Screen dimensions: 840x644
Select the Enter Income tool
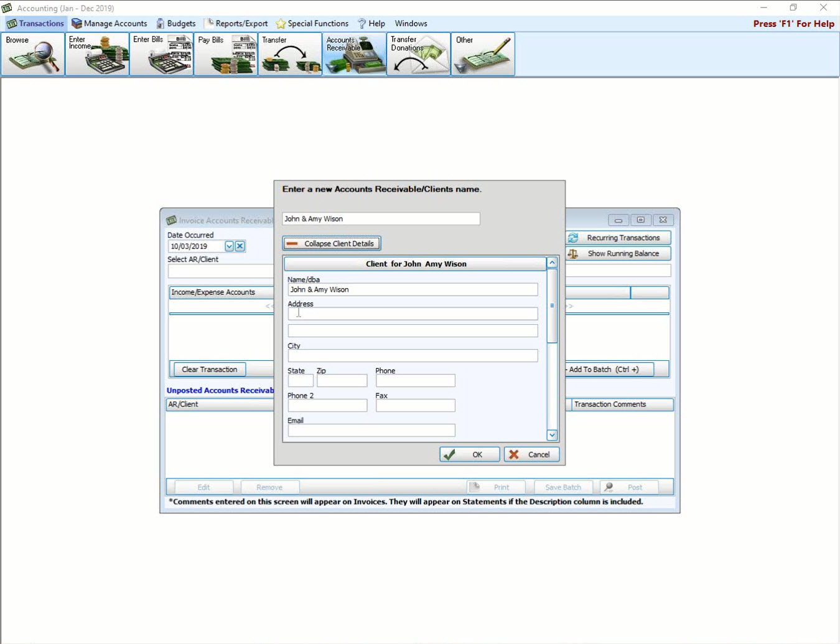(96, 54)
